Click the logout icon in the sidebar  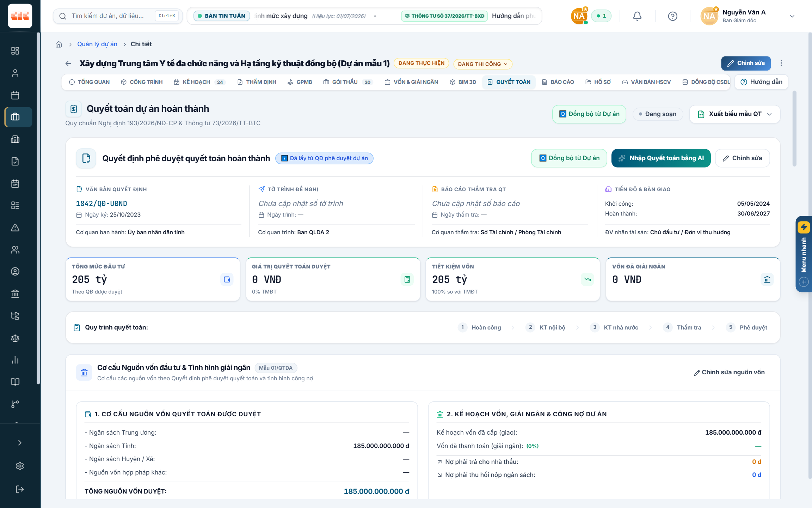(20, 489)
